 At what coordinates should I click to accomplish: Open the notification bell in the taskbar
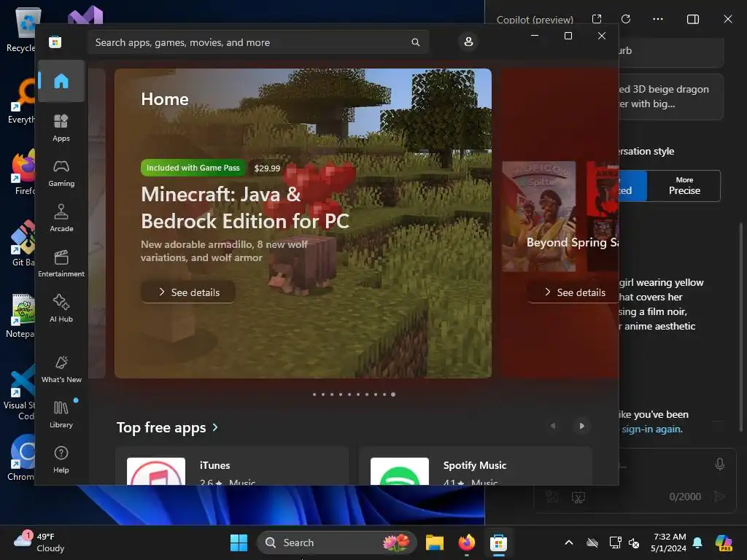pos(697,542)
